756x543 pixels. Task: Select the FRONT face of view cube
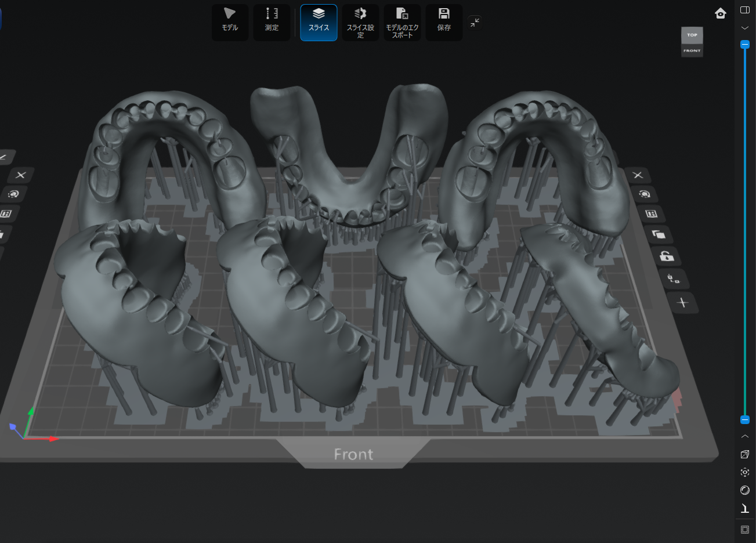tap(692, 50)
